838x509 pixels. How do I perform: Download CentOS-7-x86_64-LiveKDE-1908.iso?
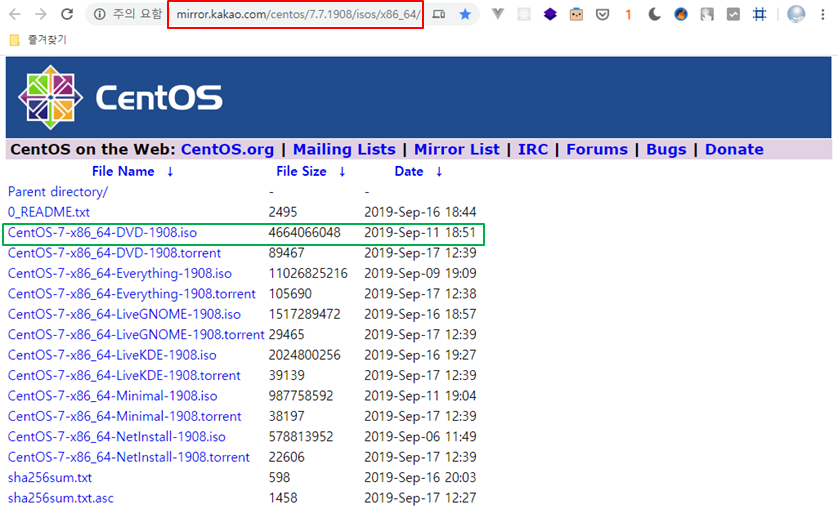pyautogui.click(x=112, y=355)
